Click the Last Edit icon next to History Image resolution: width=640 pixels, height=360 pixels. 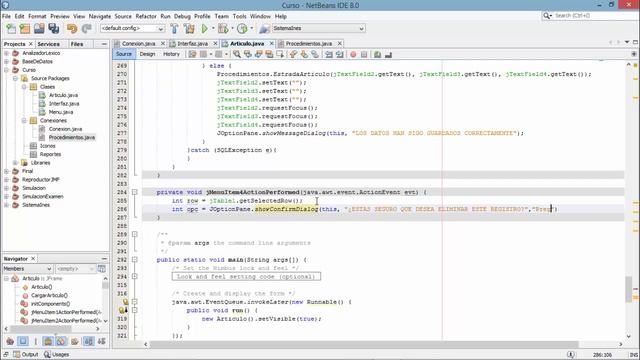[192, 54]
